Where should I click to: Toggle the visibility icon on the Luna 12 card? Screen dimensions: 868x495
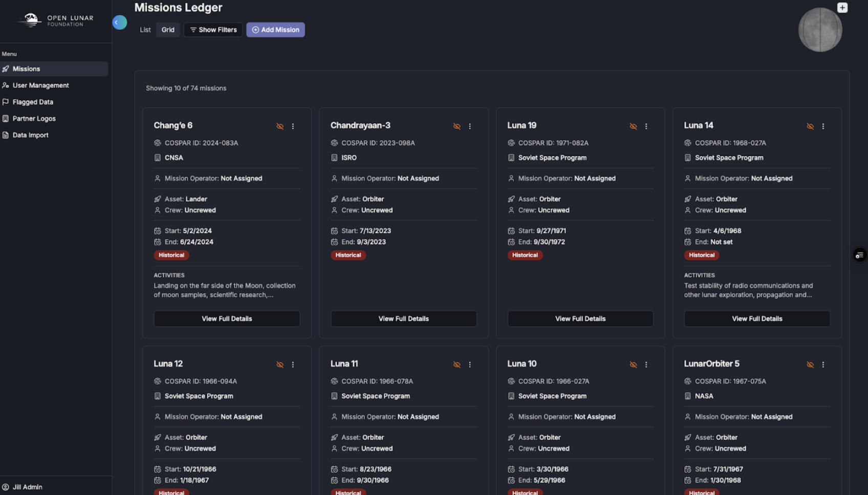click(x=280, y=365)
